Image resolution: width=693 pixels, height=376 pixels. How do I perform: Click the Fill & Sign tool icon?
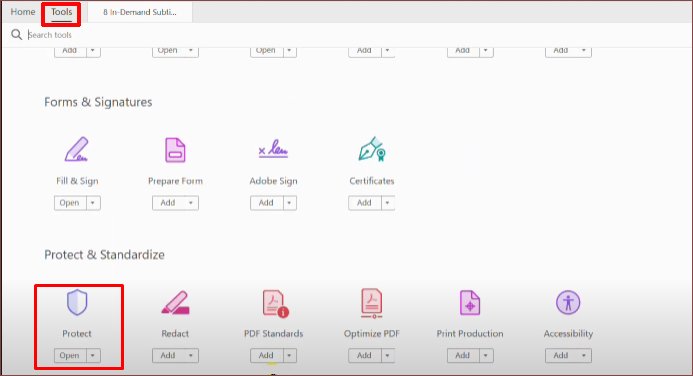click(76, 149)
